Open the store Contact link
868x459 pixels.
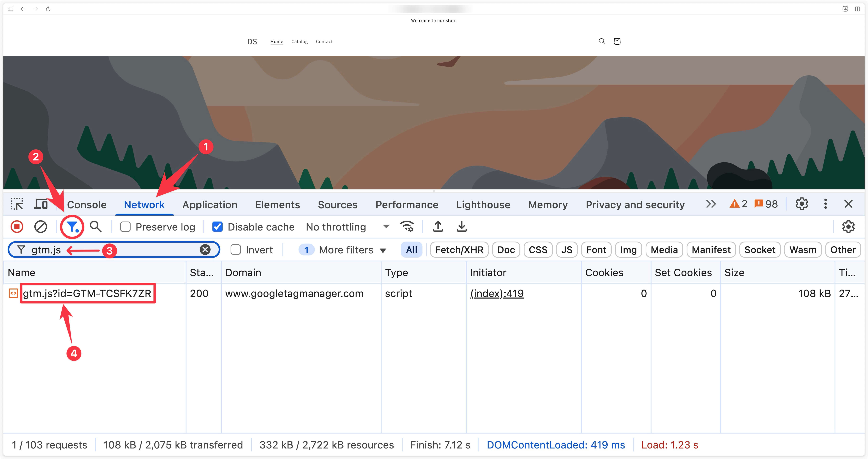click(324, 42)
